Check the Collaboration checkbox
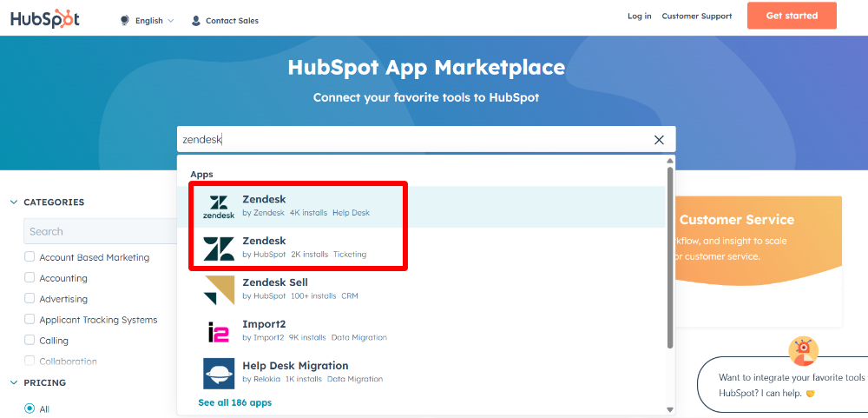Screen dimensions: 868x418 pyautogui.click(x=30, y=361)
